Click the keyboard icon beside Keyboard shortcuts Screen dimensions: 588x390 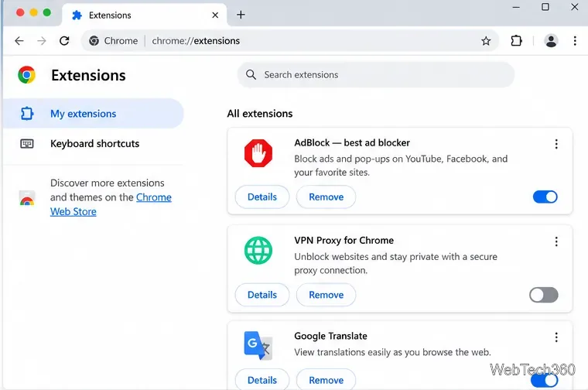(x=27, y=144)
